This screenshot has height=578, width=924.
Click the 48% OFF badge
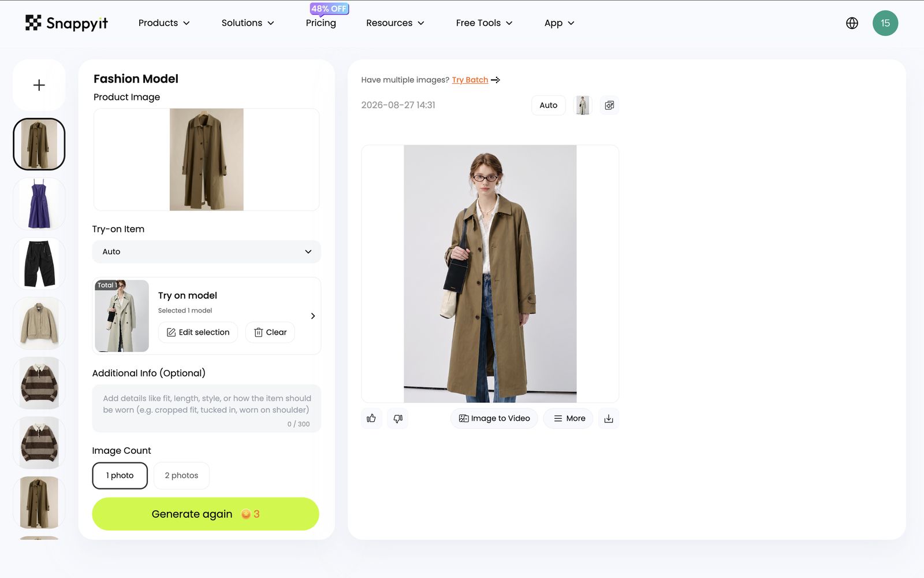(x=329, y=9)
